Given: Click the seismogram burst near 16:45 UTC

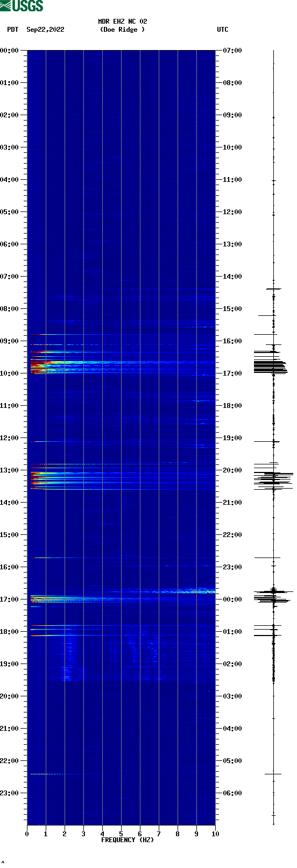Looking at the screenshot, I should click(x=271, y=366).
